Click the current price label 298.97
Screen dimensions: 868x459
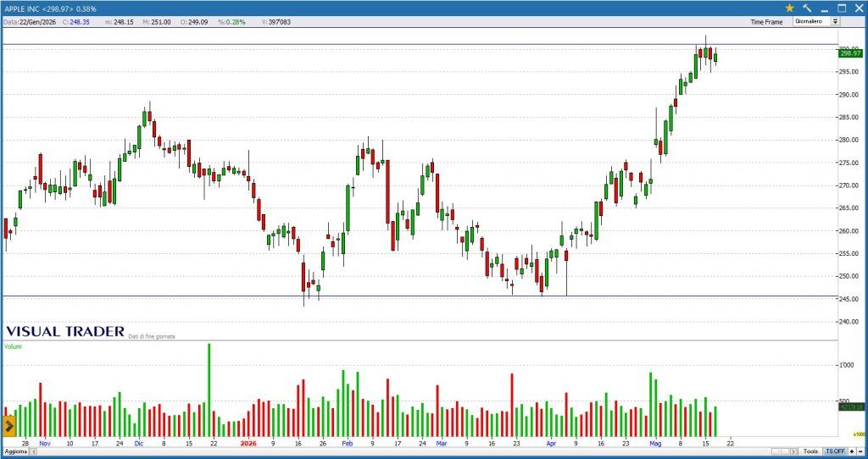pos(850,53)
